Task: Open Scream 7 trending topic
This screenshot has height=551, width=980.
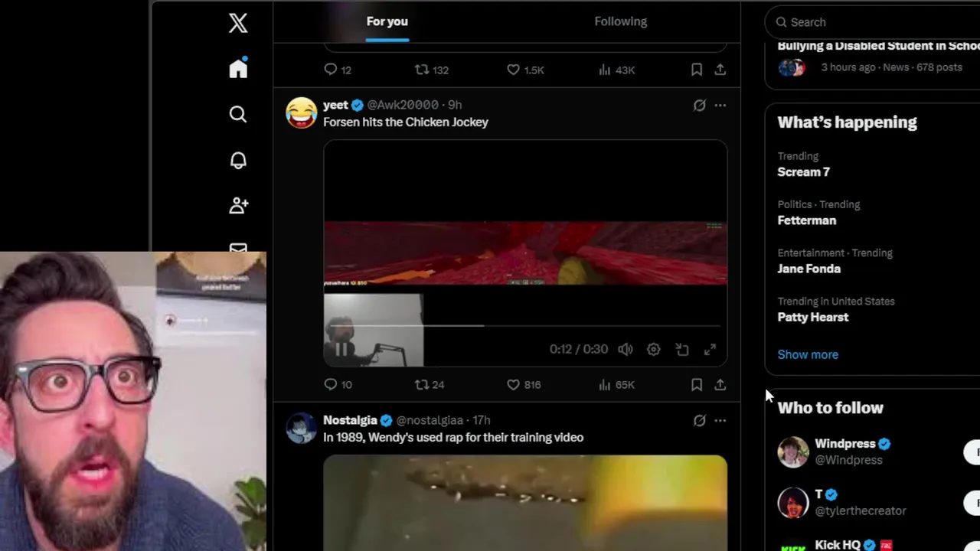Action: point(803,172)
